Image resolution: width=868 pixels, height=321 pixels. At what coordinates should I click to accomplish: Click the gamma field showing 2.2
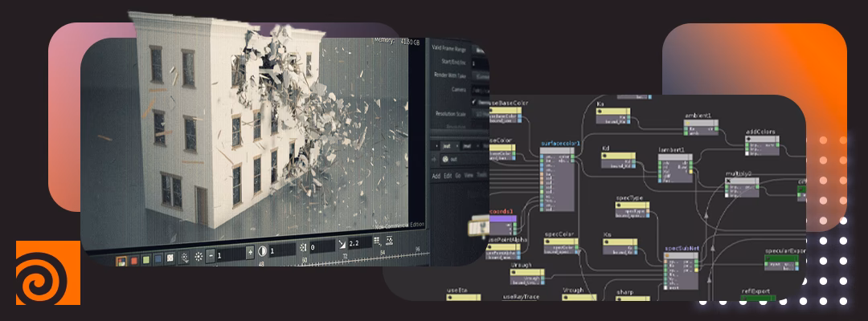pyautogui.click(x=359, y=243)
